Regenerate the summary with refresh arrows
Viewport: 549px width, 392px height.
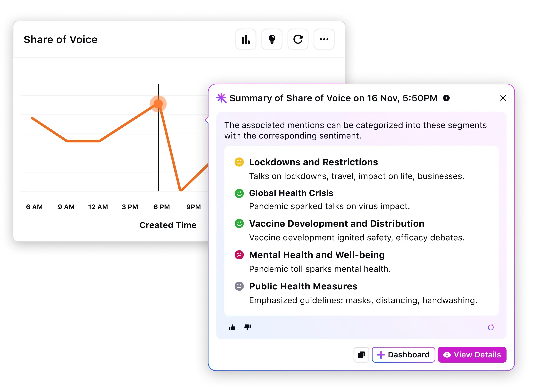click(491, 327)
